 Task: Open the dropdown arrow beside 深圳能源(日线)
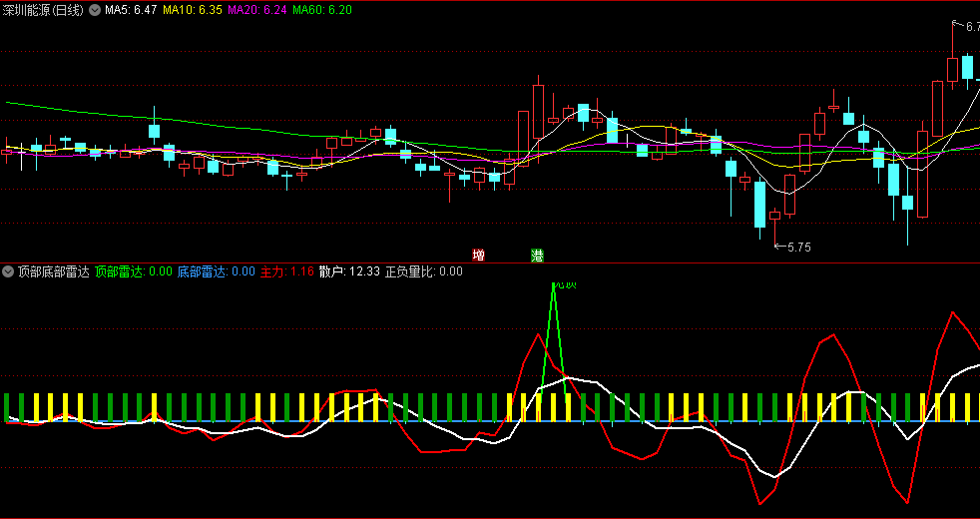[x=95, y=10]
